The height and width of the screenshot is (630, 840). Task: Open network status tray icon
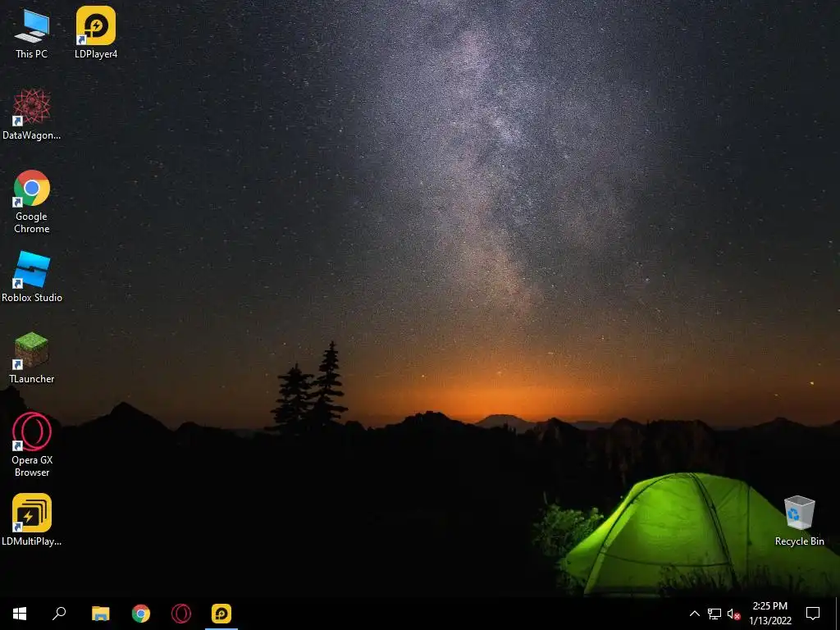coord(714,614)
